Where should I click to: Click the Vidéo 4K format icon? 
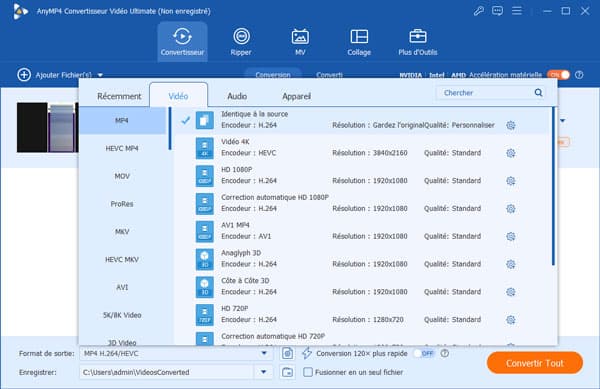click(205, 148)
